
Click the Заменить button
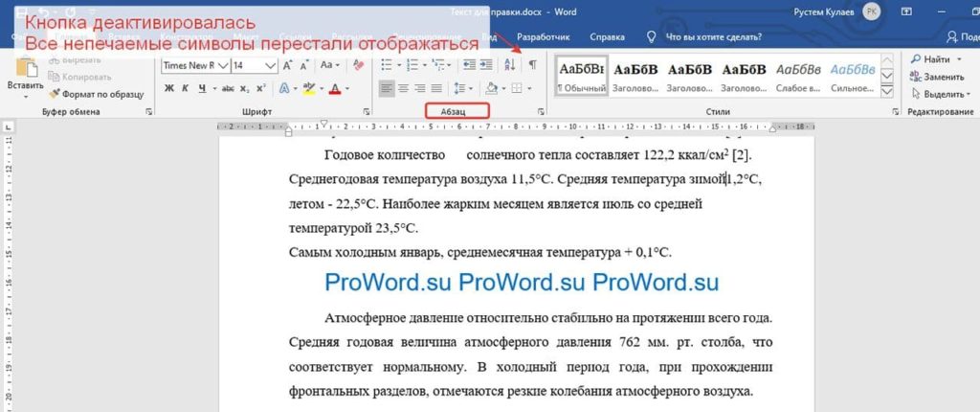938,77
